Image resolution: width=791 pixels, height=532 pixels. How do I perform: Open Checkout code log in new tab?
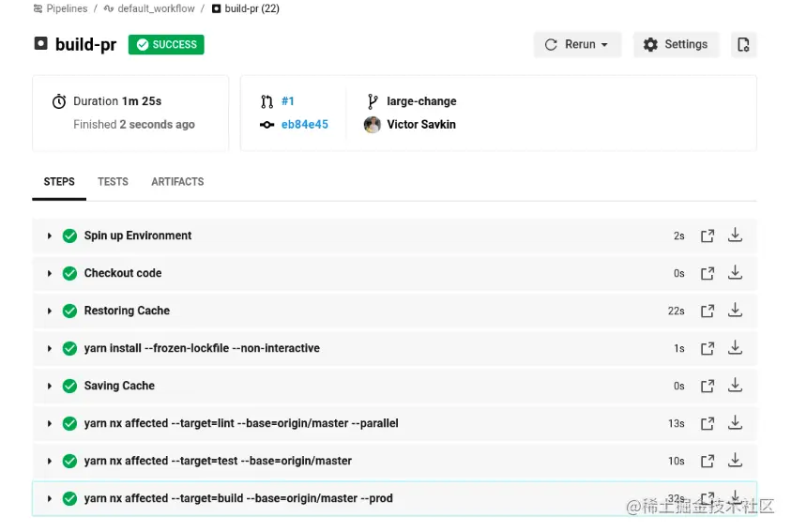[707, 273]
